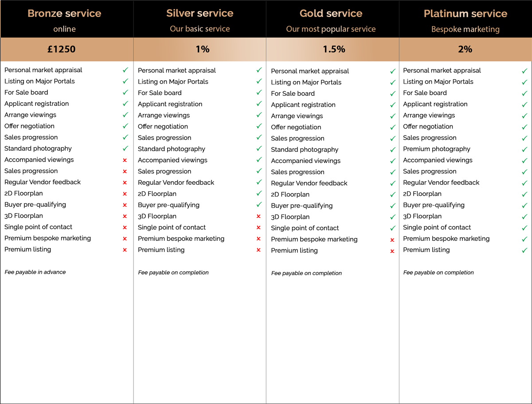The width and height of the screenshot is (532, 404).
Task: Click Gold Premium bespoke marketing red cross
Action: point(392,240)
